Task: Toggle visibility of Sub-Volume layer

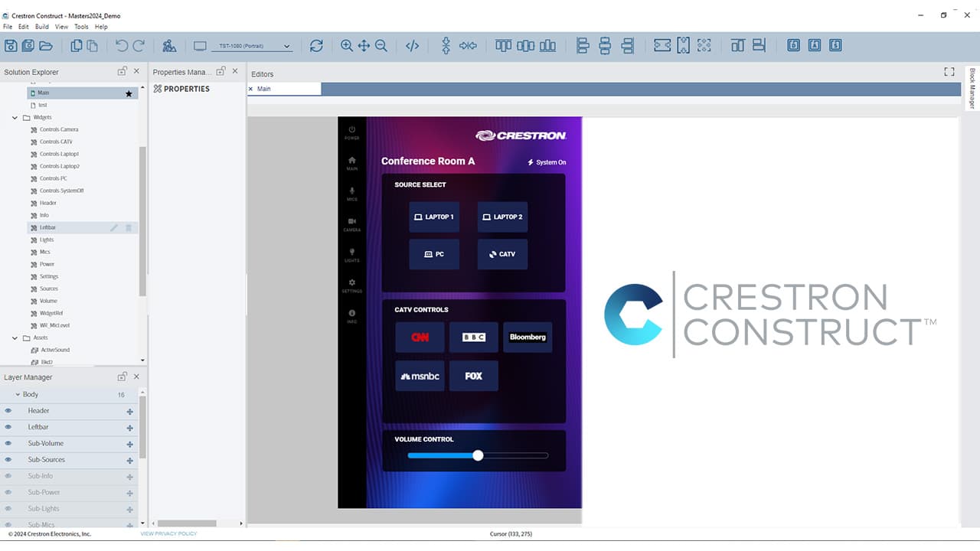Action: pos(8,444)
